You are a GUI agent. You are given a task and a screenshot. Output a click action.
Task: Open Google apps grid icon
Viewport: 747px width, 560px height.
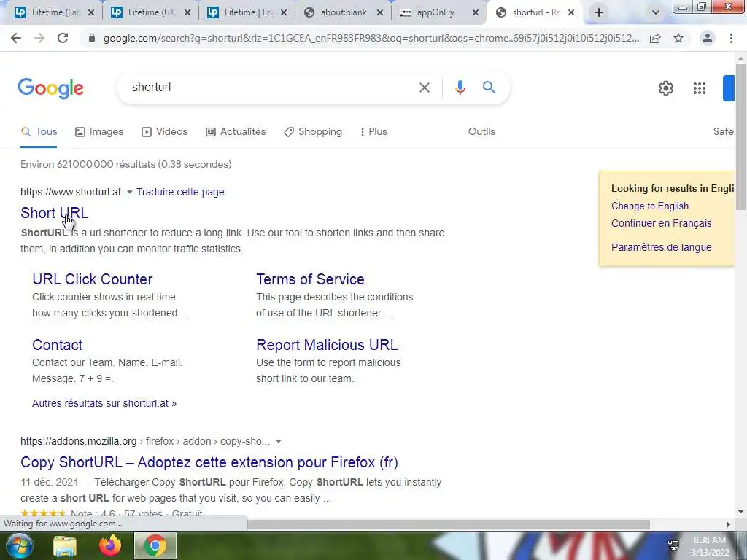[x=700, y=88]
